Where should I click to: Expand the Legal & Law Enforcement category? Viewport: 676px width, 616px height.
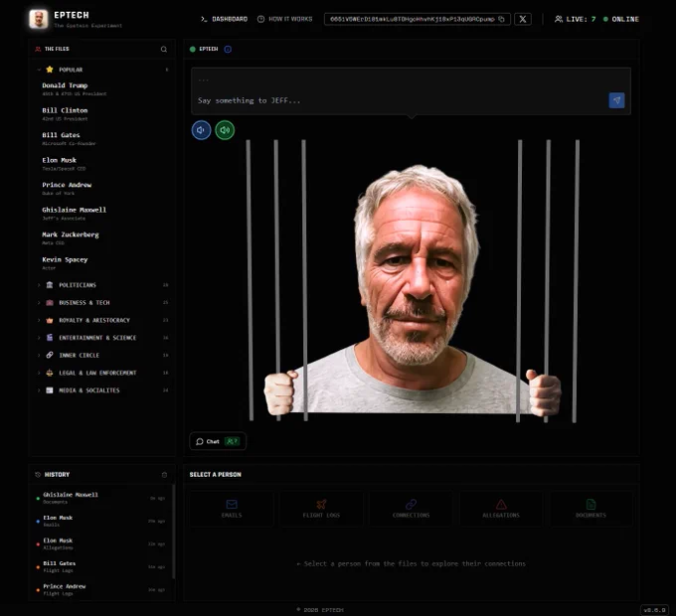click(x=102, y=373)
